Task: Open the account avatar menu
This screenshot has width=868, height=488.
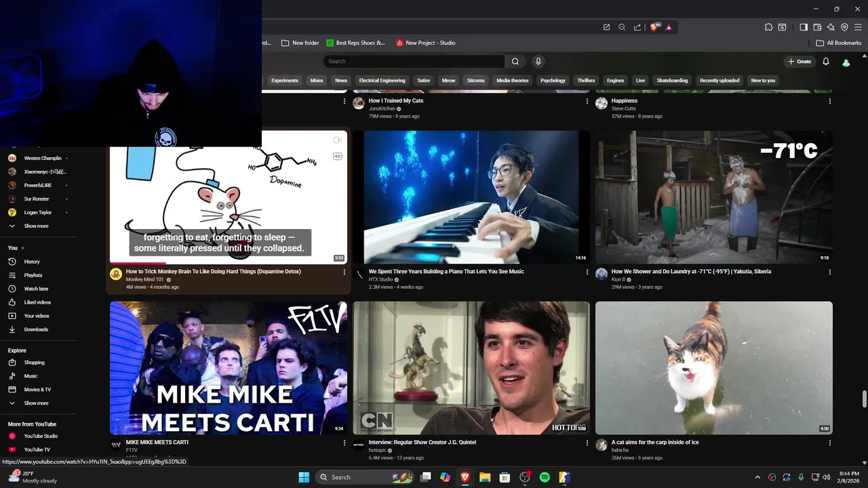Action: (x=846, y=62)
